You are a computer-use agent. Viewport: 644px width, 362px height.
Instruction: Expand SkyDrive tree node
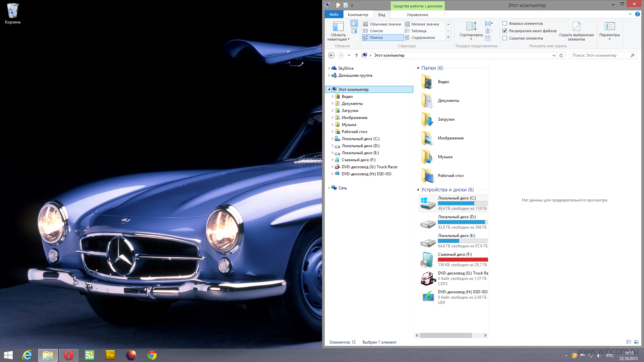tap(329, 68)
